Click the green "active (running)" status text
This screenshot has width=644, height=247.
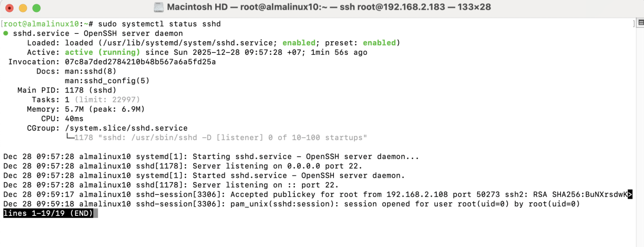103,53
